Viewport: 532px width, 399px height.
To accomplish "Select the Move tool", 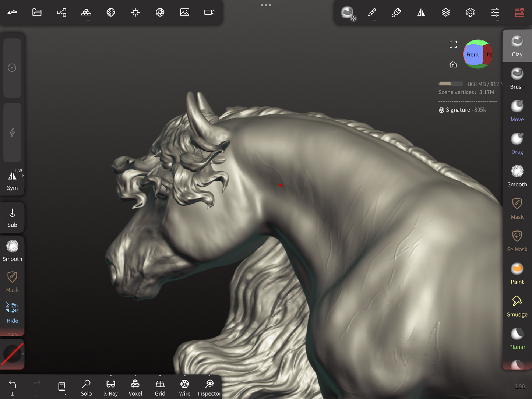I will click(517, 111).
